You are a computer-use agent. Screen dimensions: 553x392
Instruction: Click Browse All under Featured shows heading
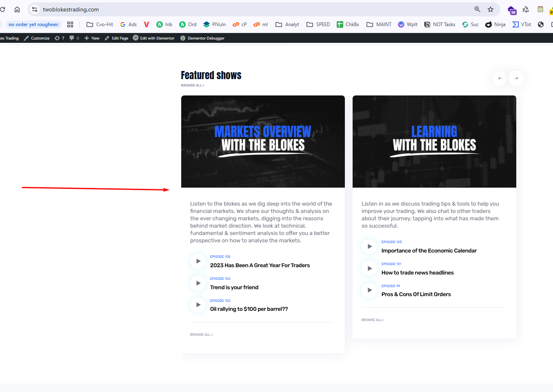click(x=193, y=85)
